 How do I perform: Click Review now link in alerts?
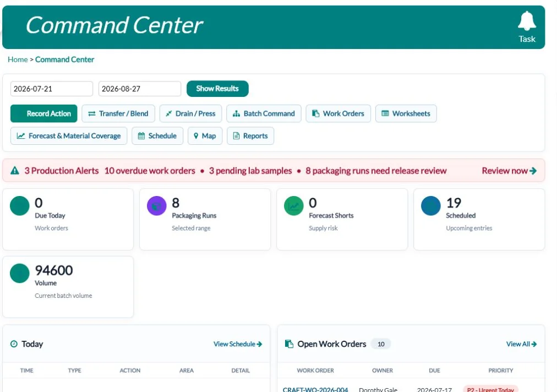(509, 171)
